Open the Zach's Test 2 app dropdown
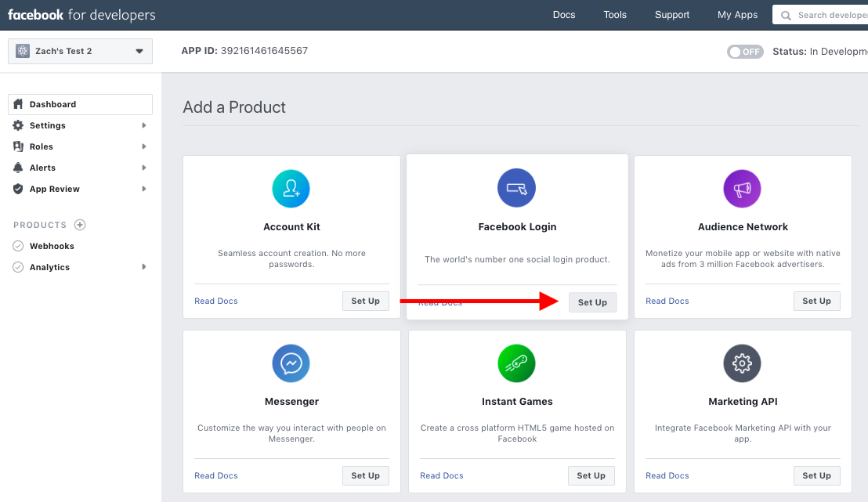Image resolution: width=868 pixels, height=502 pixels. (80, 51)
